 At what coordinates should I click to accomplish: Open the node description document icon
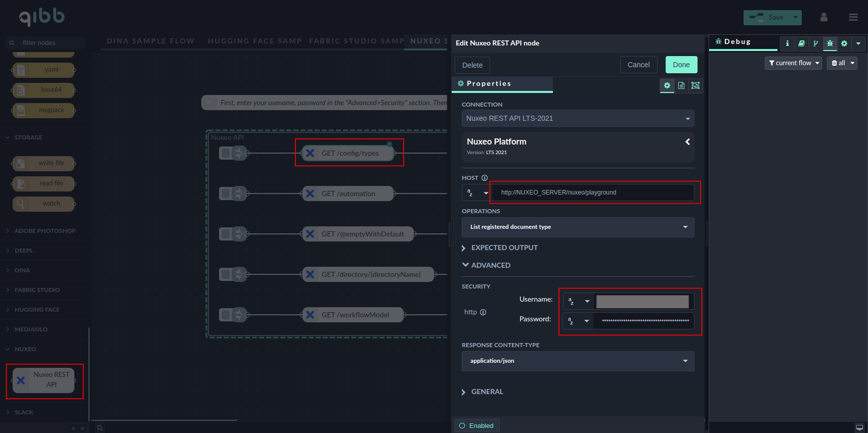681,85
